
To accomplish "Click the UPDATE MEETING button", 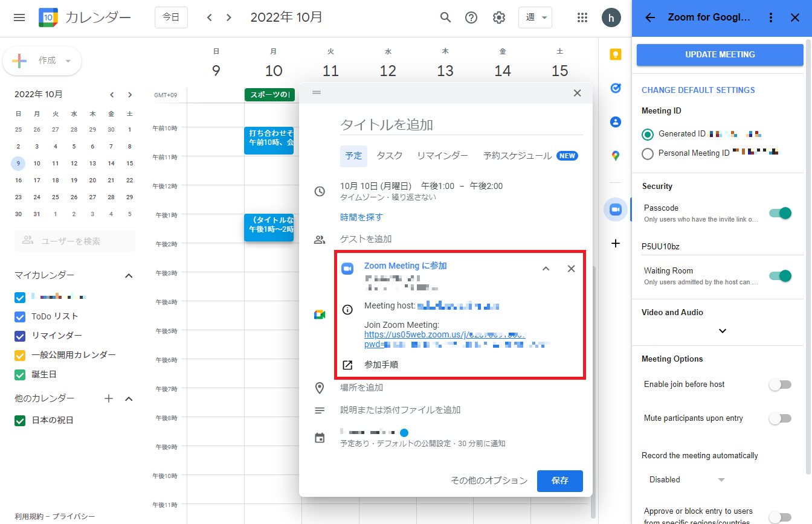I will pyautogui.click(x=720, y=54).
